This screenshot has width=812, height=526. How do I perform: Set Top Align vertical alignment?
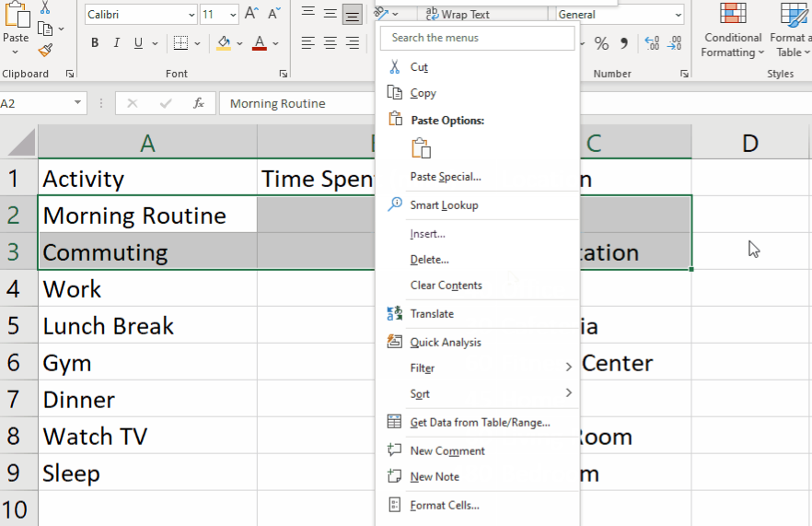[308, 11]
